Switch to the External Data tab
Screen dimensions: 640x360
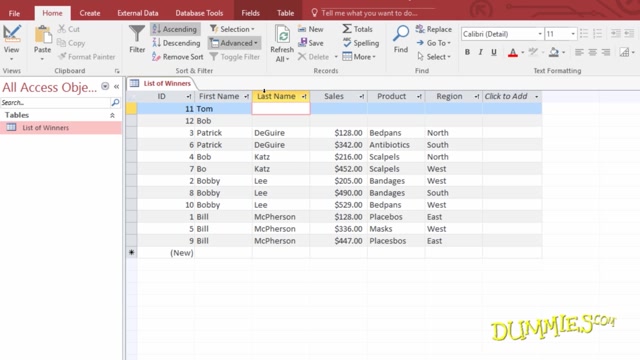138,13
